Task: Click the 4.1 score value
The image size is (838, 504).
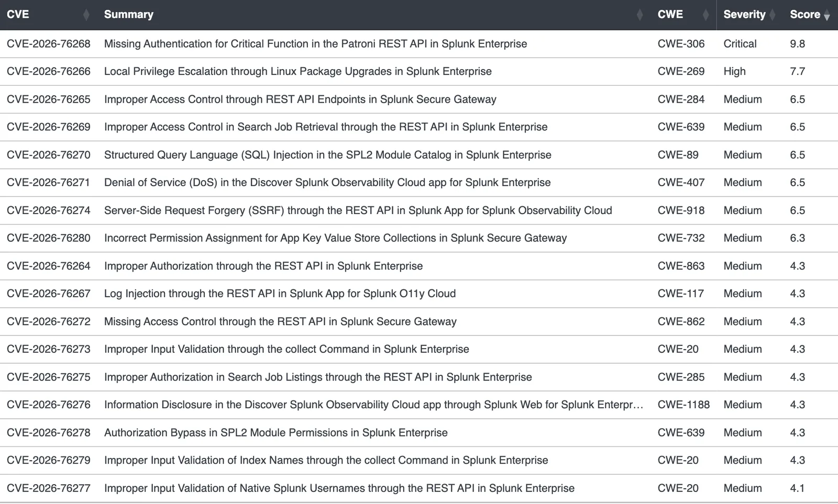Action: pos(797,488)
